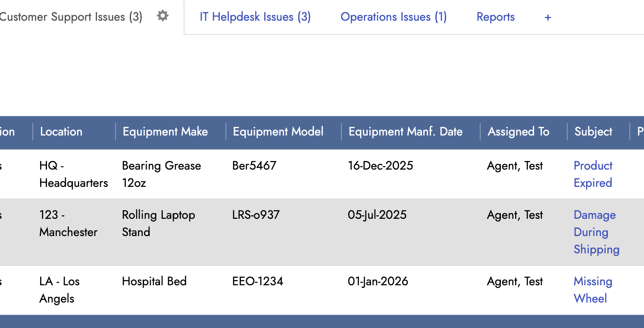
Task: Open the Operations Issues tab
Action: coord(393,17)
